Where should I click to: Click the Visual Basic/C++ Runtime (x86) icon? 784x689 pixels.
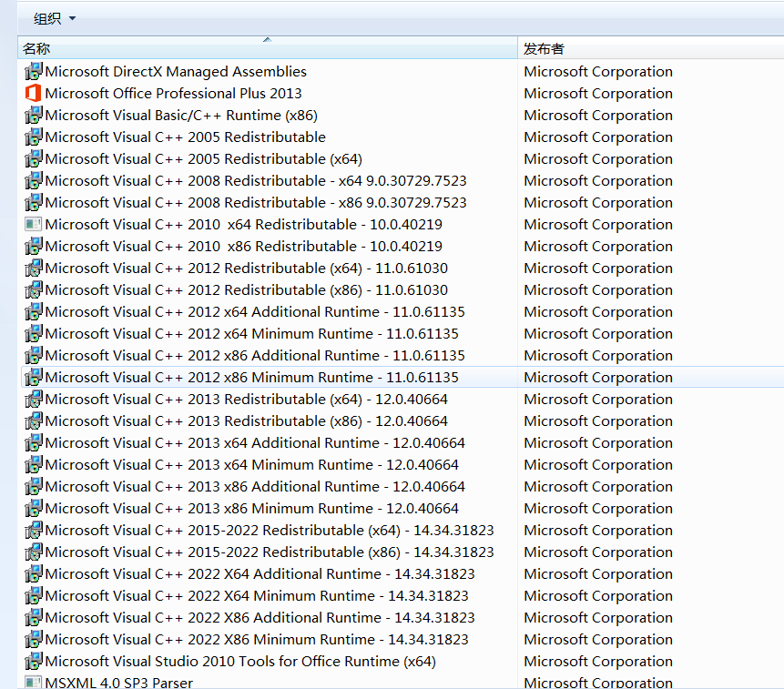click(33, 115)
